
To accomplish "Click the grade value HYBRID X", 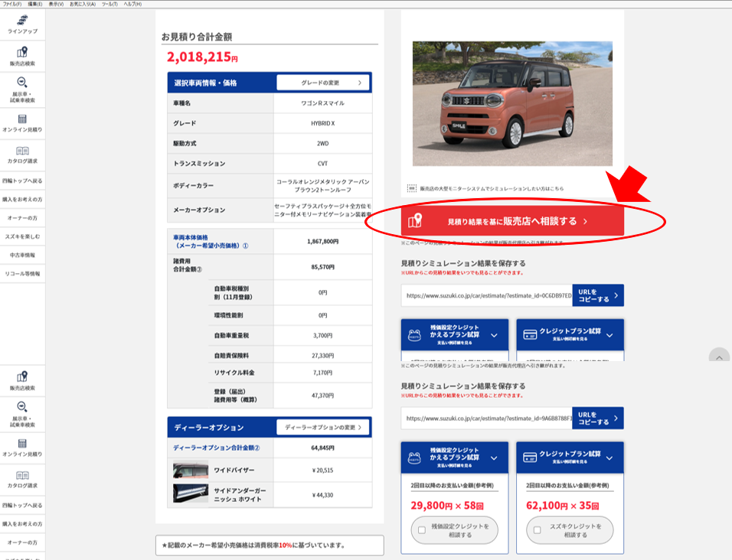I will coord(322,124).
